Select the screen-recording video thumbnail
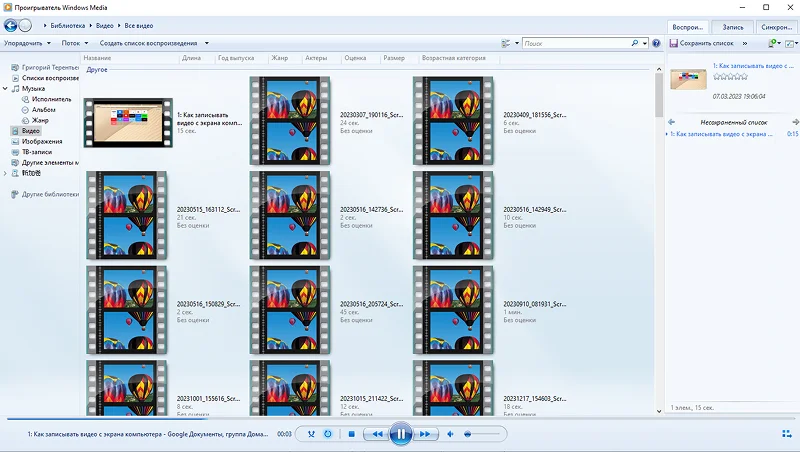This screenshot has width=800, height=452. click(128, 123)
